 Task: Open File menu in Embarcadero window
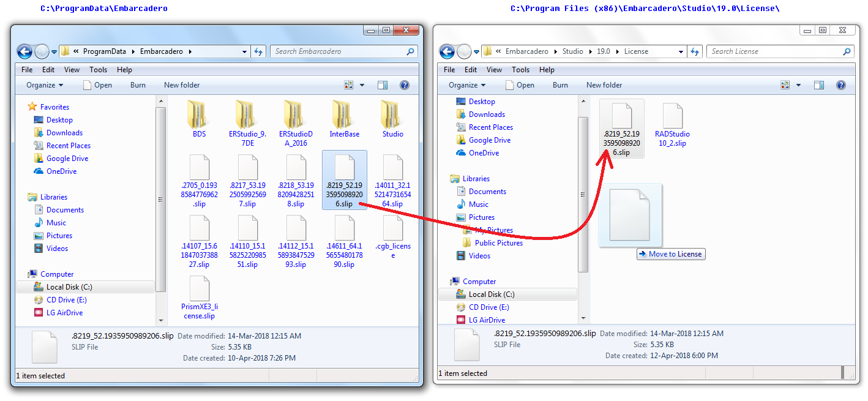click(27, 70)
